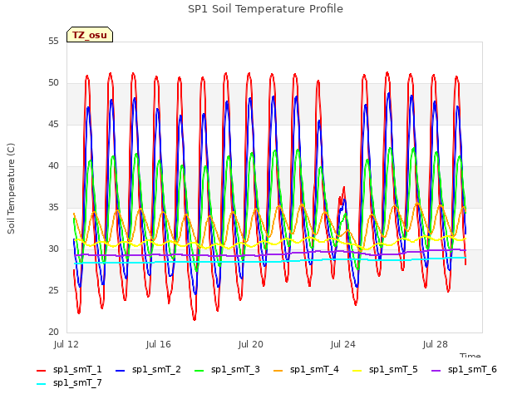Click the Jul 16 x-axis tick label
This screenshot has height=399, width=532.
pos(159,345)
